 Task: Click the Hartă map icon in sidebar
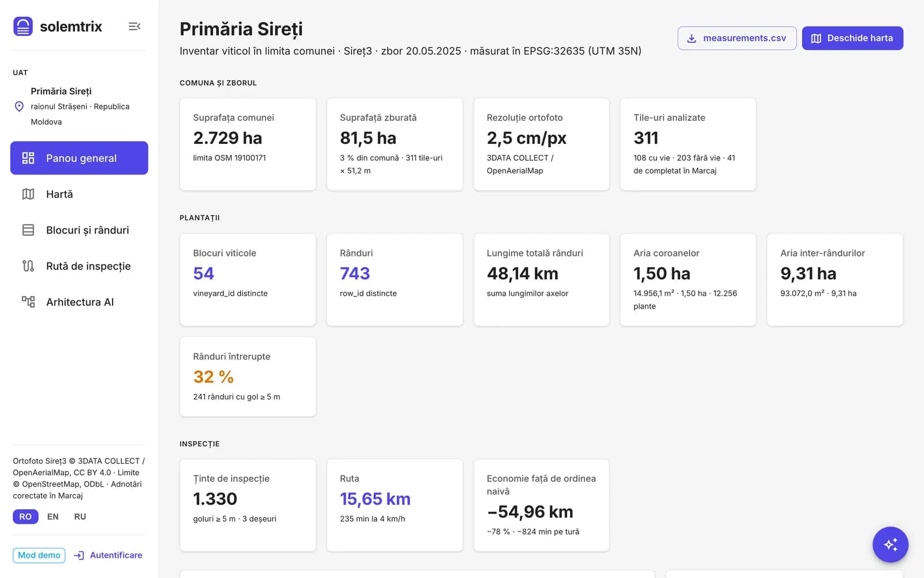click(28, 194)
